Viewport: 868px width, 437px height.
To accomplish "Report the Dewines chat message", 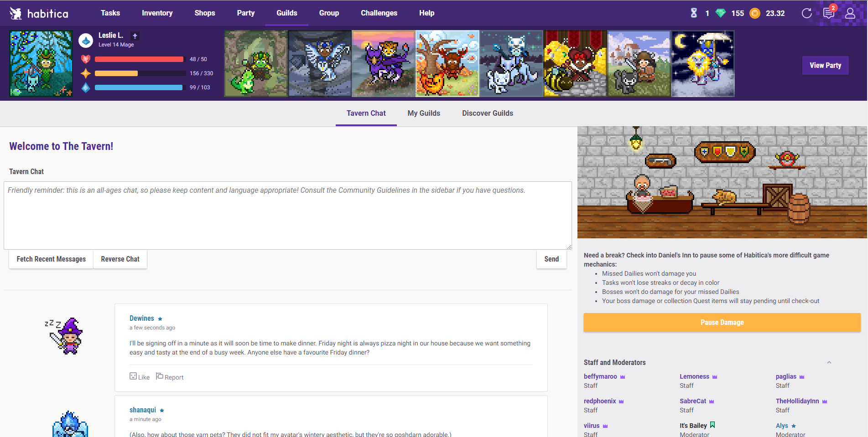I will coord(170,377).
